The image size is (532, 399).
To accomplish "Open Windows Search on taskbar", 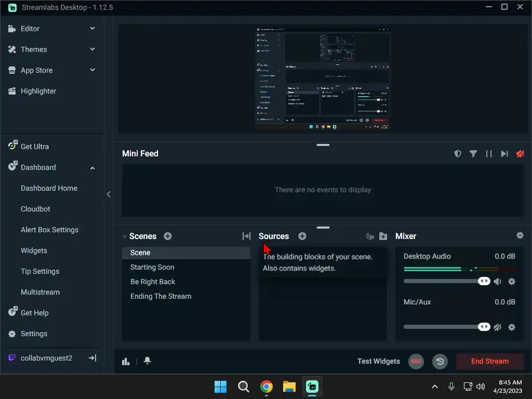I will 243,387.
